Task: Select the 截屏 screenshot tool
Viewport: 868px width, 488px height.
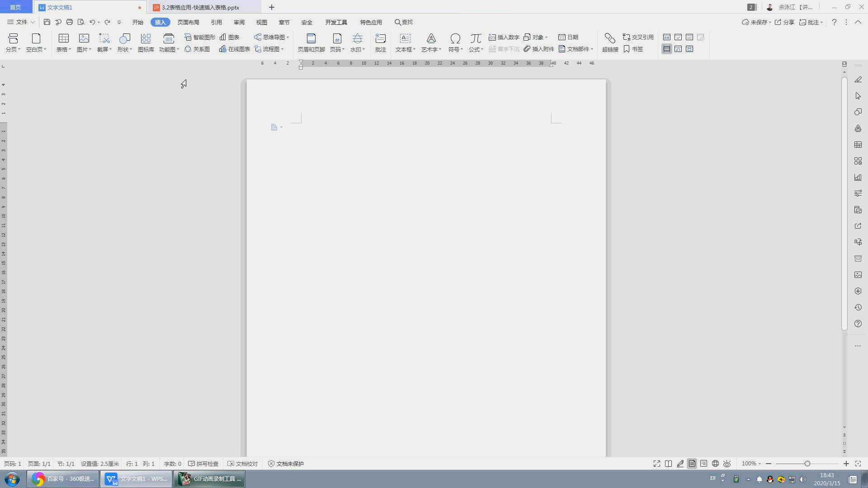Action: 104,38
